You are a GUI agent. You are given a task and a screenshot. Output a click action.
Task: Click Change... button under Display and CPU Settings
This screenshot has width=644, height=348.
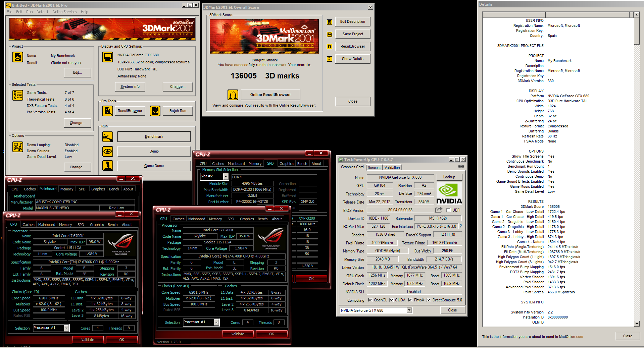(x=178, y=86)
